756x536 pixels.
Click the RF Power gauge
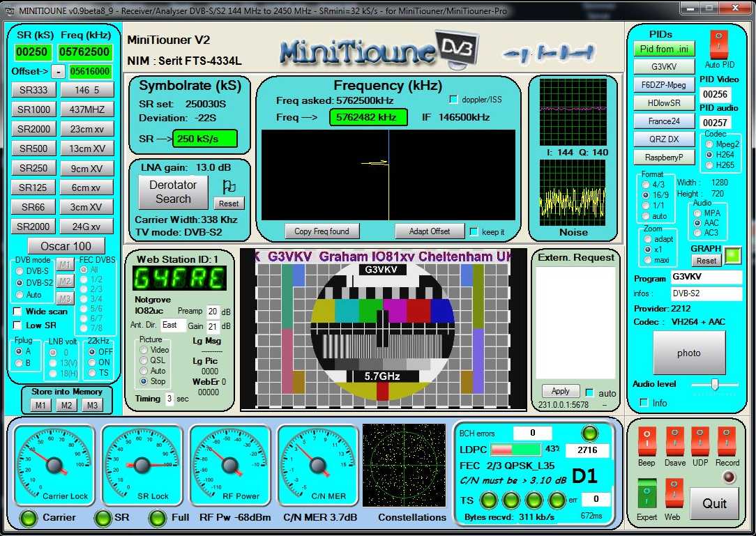click(229, 465)
